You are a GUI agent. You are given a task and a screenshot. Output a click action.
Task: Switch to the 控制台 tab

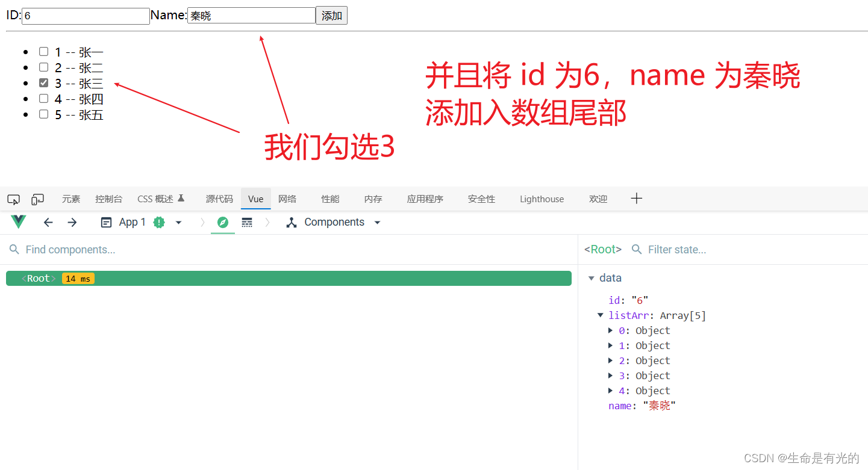[x=108, y=199]
